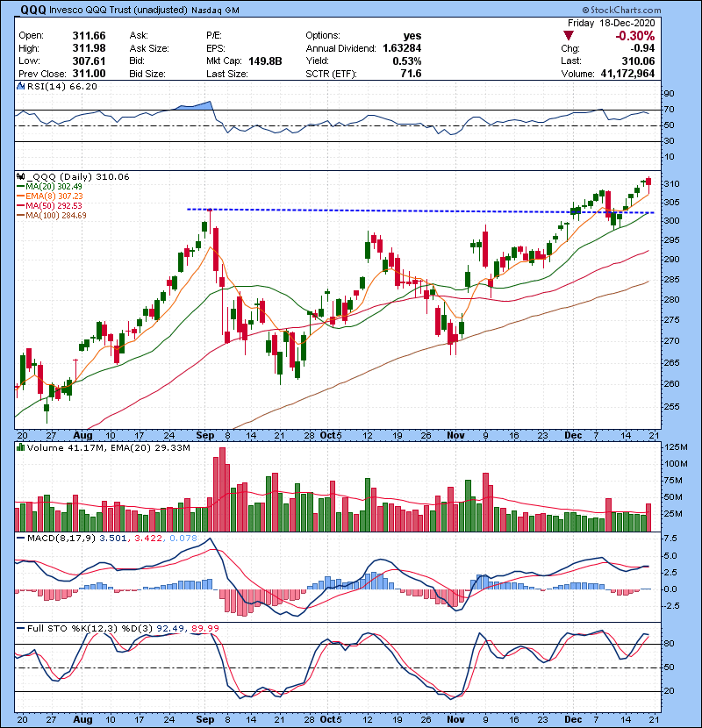The image size is (702, 728).
Task: Click the 90 RSI axis label
Action: click(669, 94)
